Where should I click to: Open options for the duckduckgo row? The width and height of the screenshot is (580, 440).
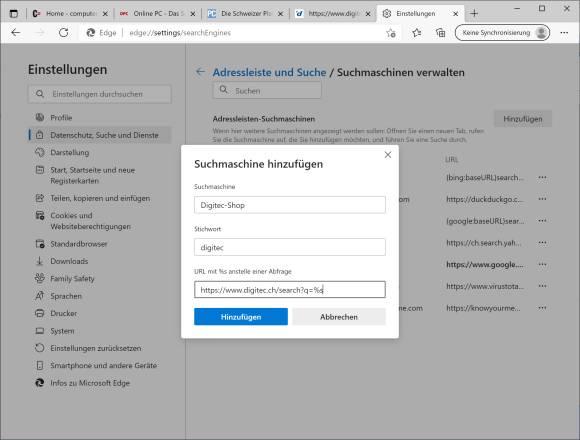(x=542, y=199)
